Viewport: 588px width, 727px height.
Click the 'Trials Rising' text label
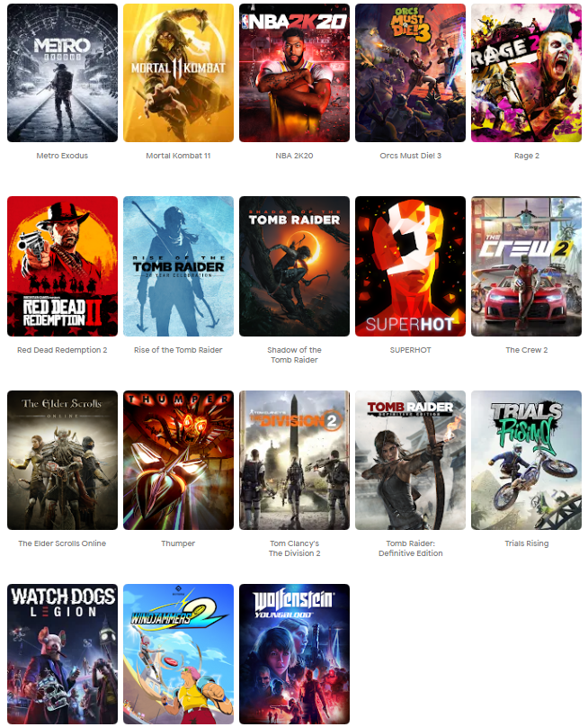526,543
